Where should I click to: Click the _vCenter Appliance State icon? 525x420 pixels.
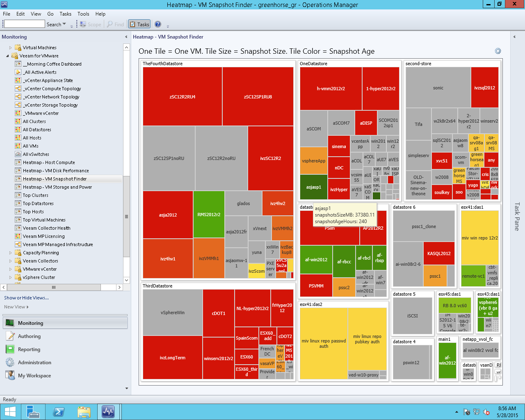[18, 80]
